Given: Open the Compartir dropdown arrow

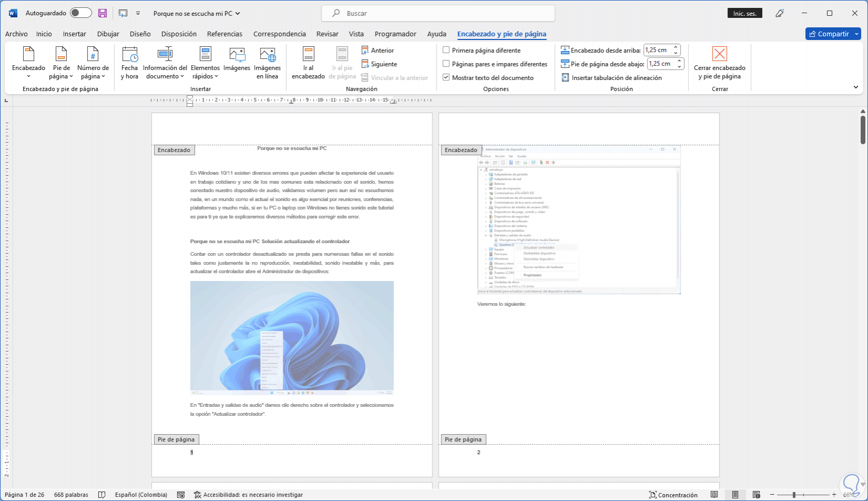Looking at the screenshot, I should pyautogui.click(x=857, y=34).
